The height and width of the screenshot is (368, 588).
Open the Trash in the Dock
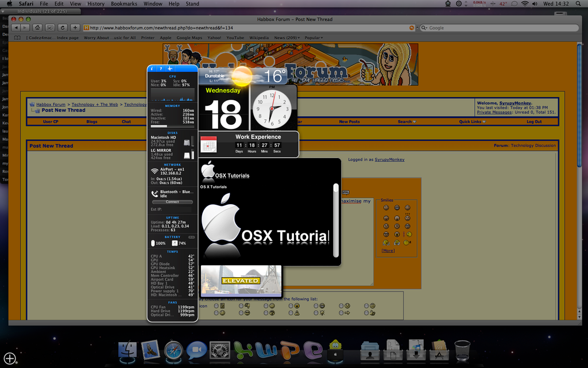pos(462,350)
